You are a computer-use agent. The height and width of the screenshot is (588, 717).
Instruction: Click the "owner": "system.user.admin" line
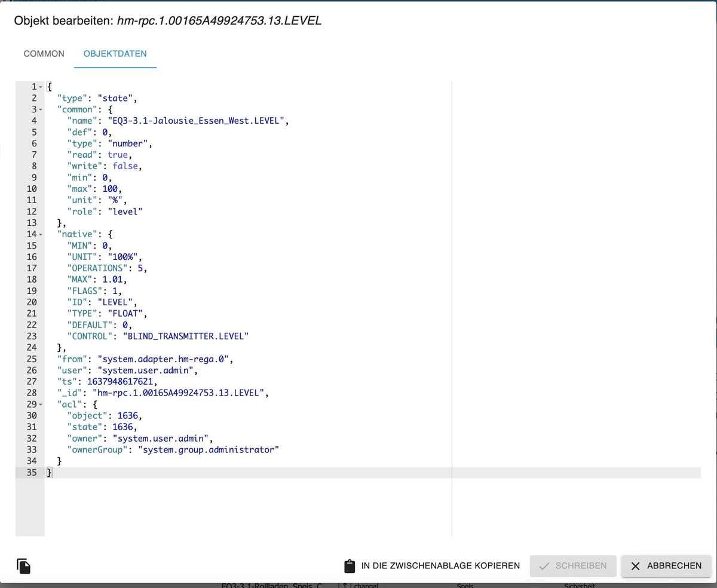(x=140, y=439)
